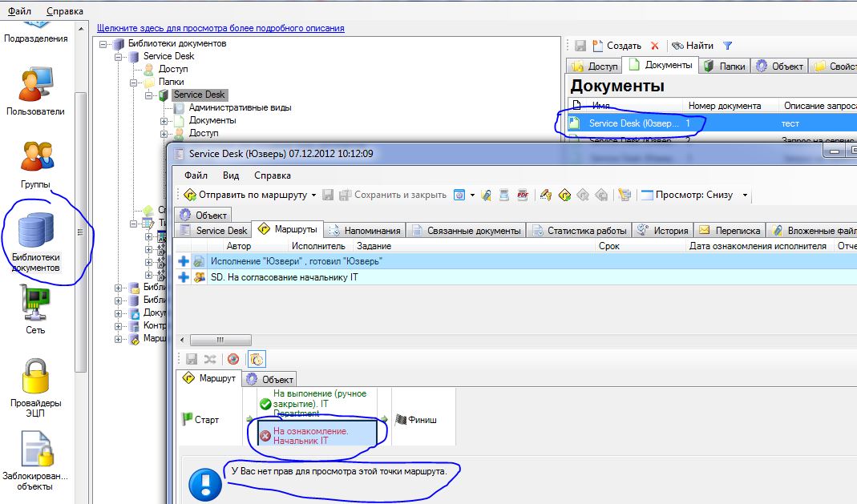
Task: Click the sidebar vertical scrollbar up arrow
Action: pyautogui.click(x=81, y=28)
